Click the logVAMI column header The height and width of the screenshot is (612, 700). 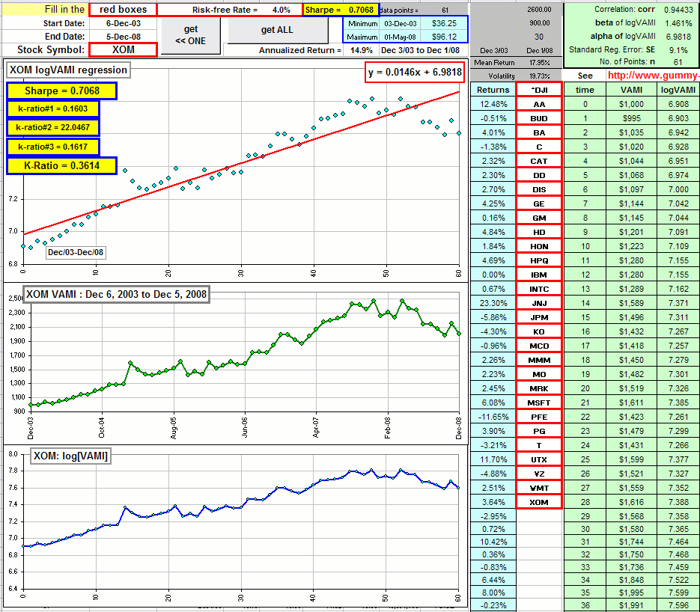coord(678,90)
